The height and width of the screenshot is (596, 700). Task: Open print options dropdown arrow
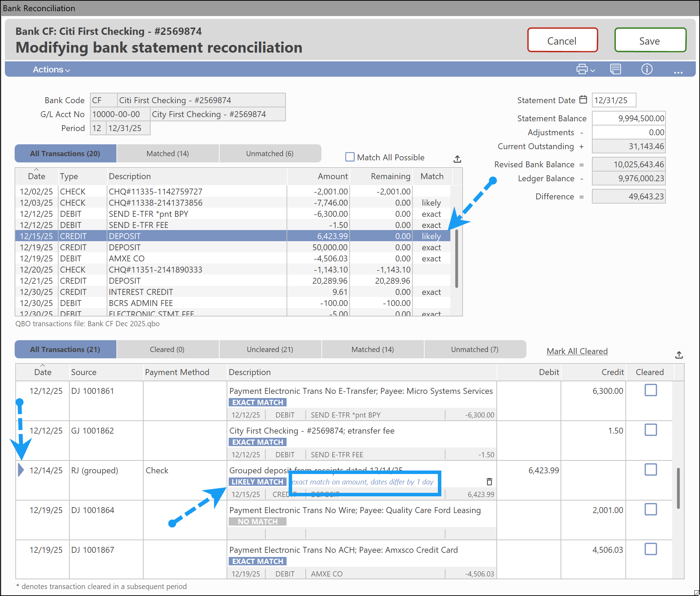[593, 70]
